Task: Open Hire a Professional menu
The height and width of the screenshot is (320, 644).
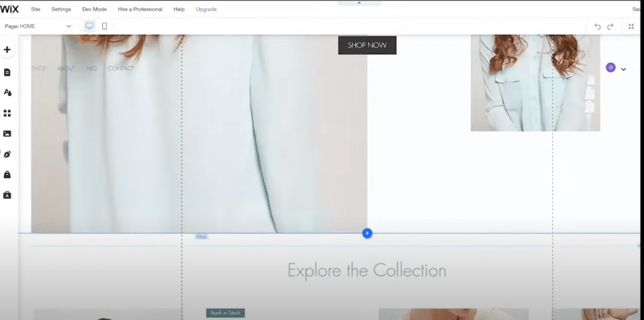Action: [140, 9]
